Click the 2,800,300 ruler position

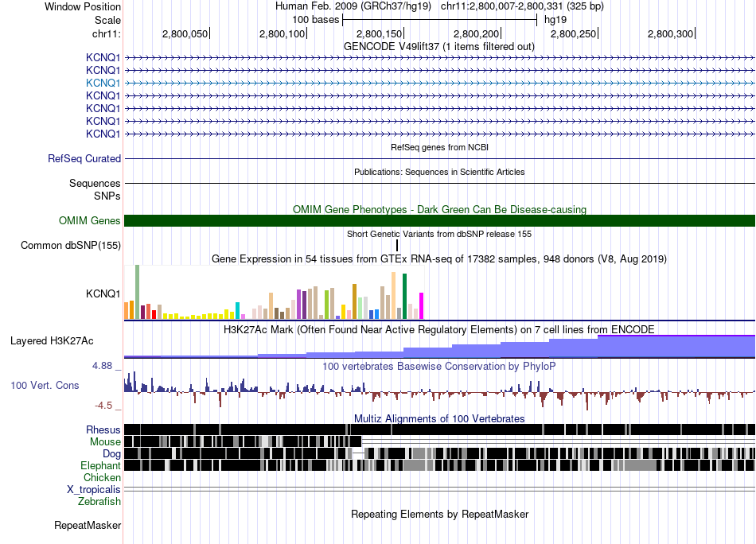(x=671, y=33)
